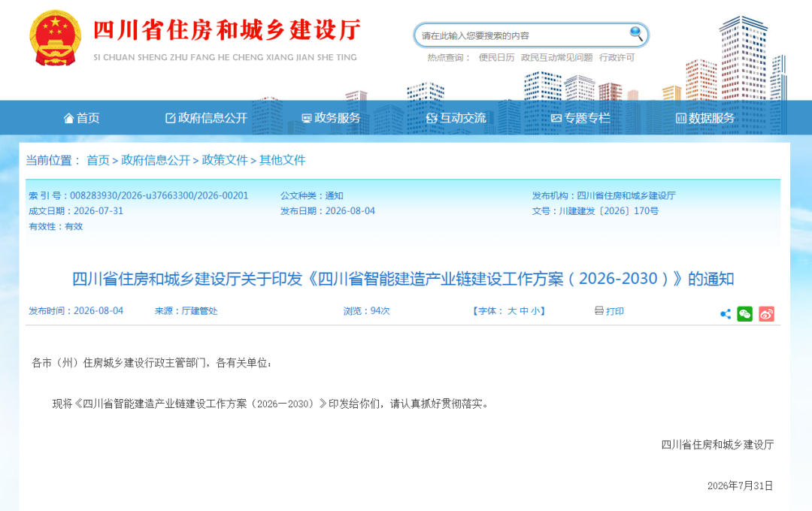Click 公文种类：通知 text
This screenshot has width=812, height=511.
(x=312, y=195)
